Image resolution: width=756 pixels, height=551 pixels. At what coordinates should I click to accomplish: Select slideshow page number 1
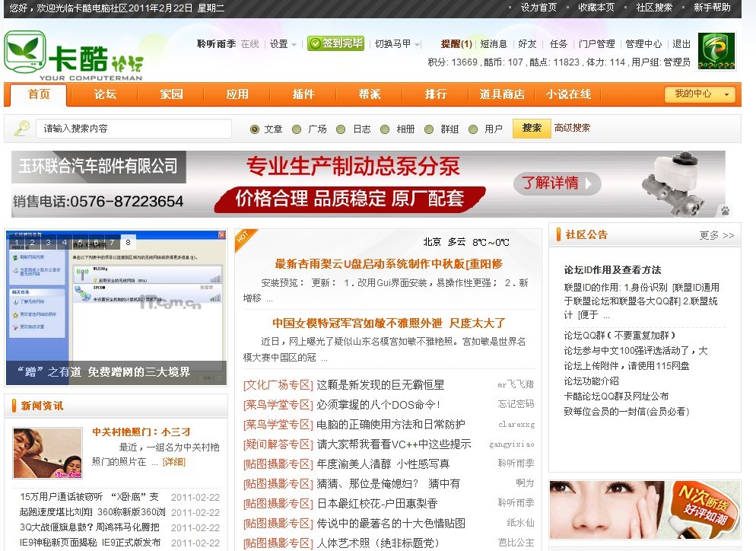(x=17, y=243)
